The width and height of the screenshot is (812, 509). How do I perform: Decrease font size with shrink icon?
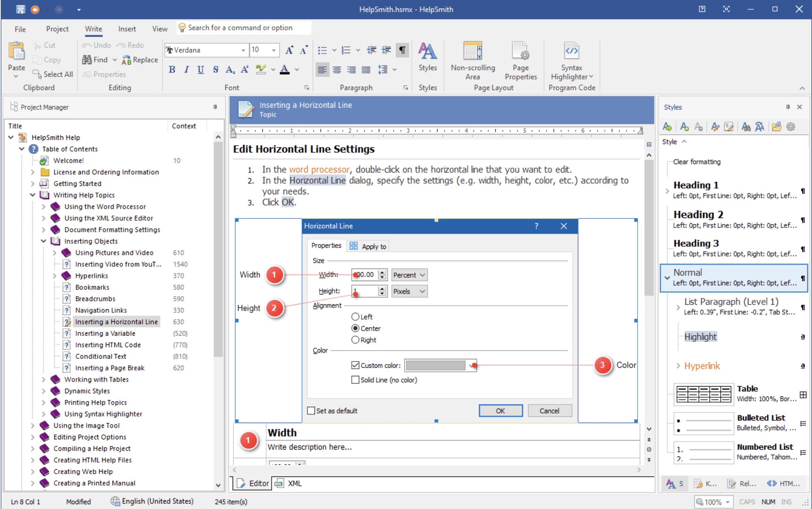tap(304, 50)
